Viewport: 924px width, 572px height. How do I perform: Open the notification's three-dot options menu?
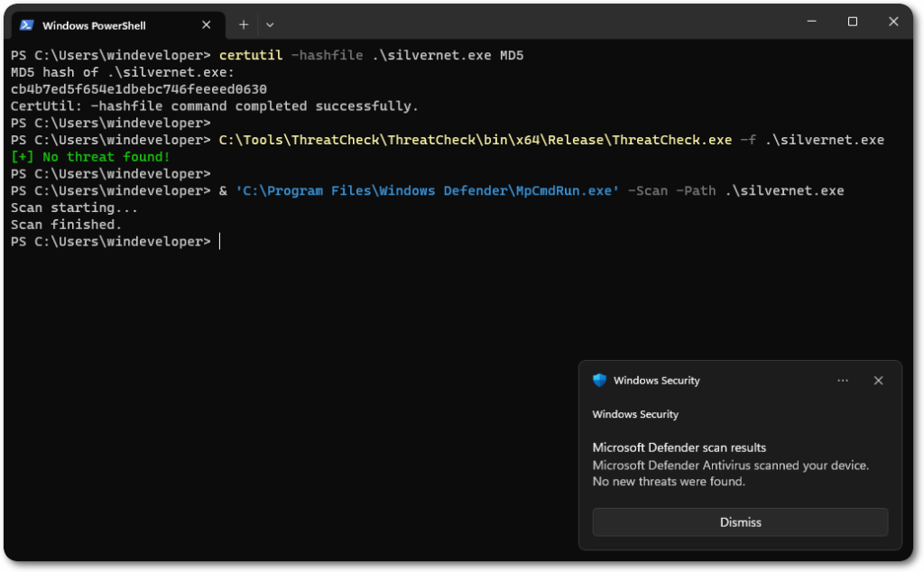[842, 381]
